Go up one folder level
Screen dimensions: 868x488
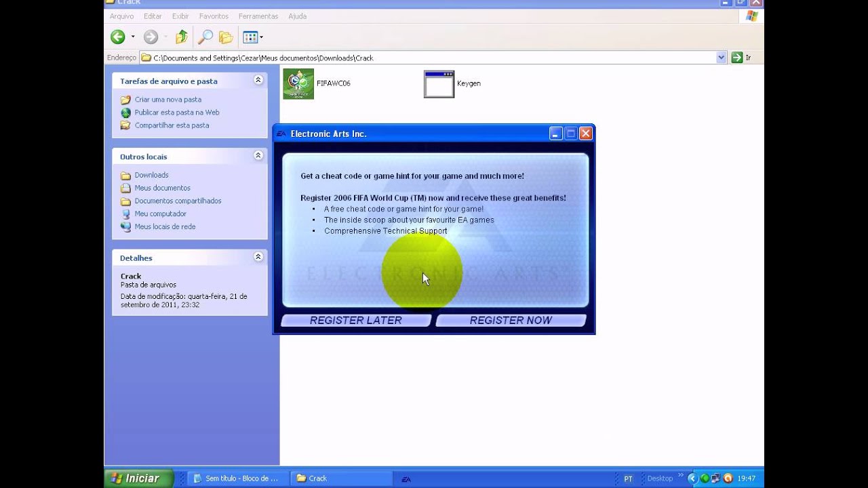click(x=181, y=37)
